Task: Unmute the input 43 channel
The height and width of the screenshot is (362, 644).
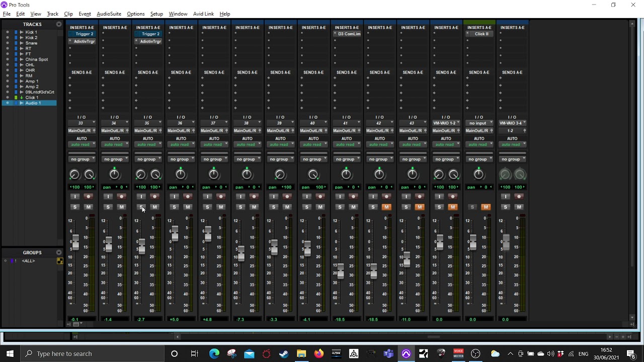Action: 420,207
